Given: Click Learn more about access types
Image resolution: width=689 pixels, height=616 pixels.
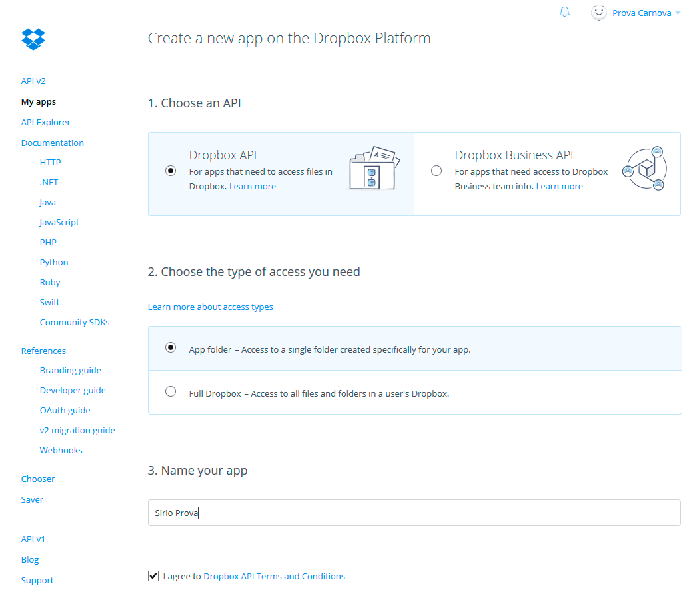Looking at the screenshot, I should point(210,307).
